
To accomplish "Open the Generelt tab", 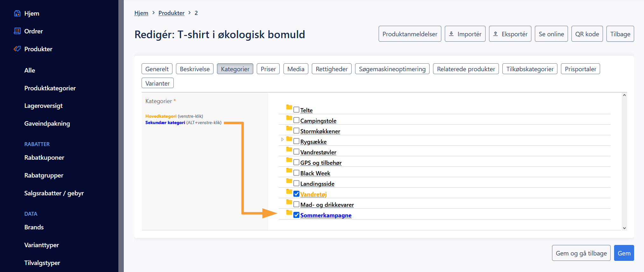I will [x=157, y=69].
